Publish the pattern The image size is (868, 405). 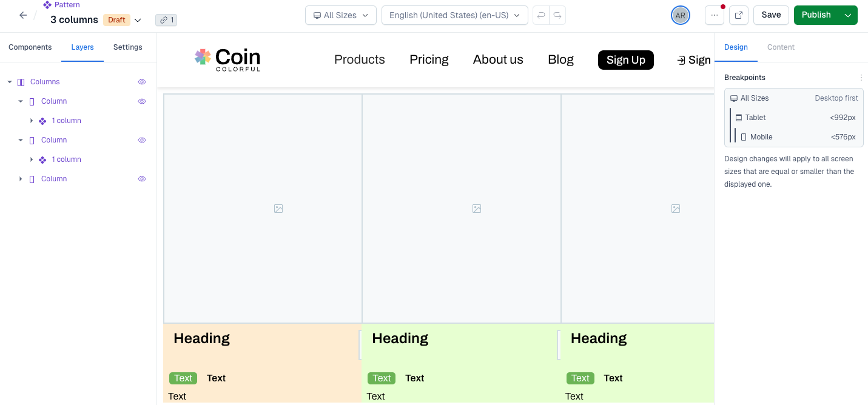pyautogui.click(x=816, y=15)
